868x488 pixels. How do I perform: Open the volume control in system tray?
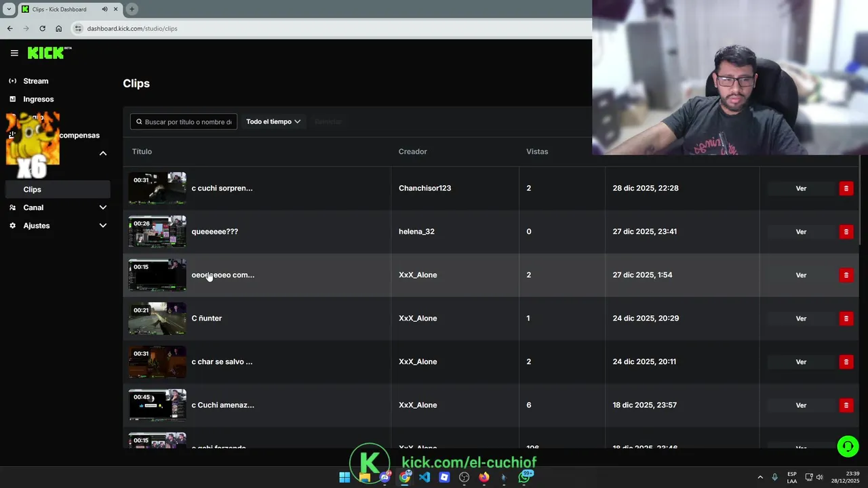coord(819,477)
